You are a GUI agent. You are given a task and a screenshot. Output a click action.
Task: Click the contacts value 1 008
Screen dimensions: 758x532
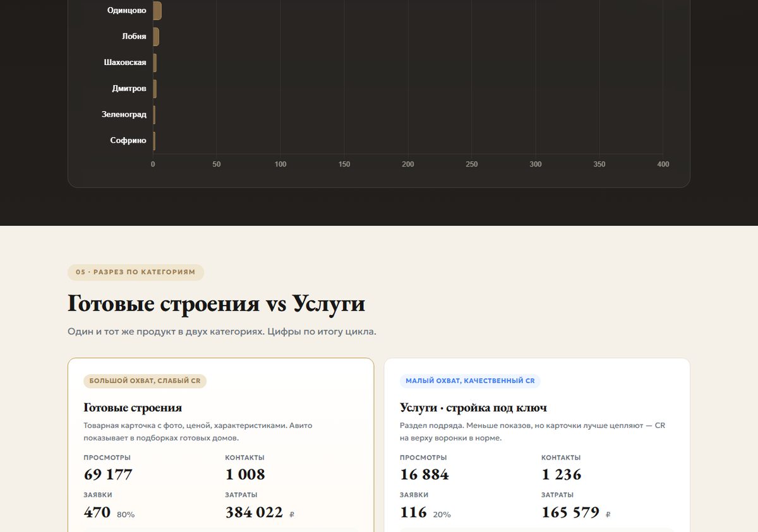point(245,475)
